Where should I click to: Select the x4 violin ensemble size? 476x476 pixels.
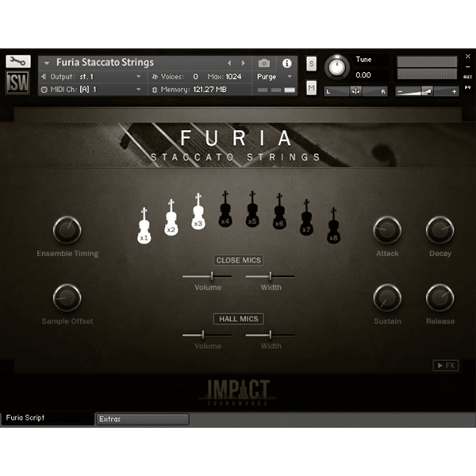click(225, 209)
